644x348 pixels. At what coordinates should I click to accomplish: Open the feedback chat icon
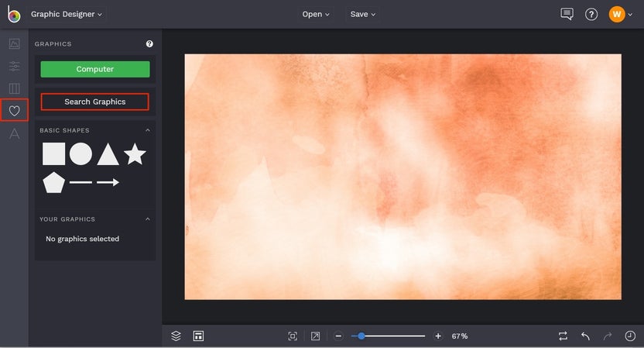pyautogui.click(x=567, y=15)
